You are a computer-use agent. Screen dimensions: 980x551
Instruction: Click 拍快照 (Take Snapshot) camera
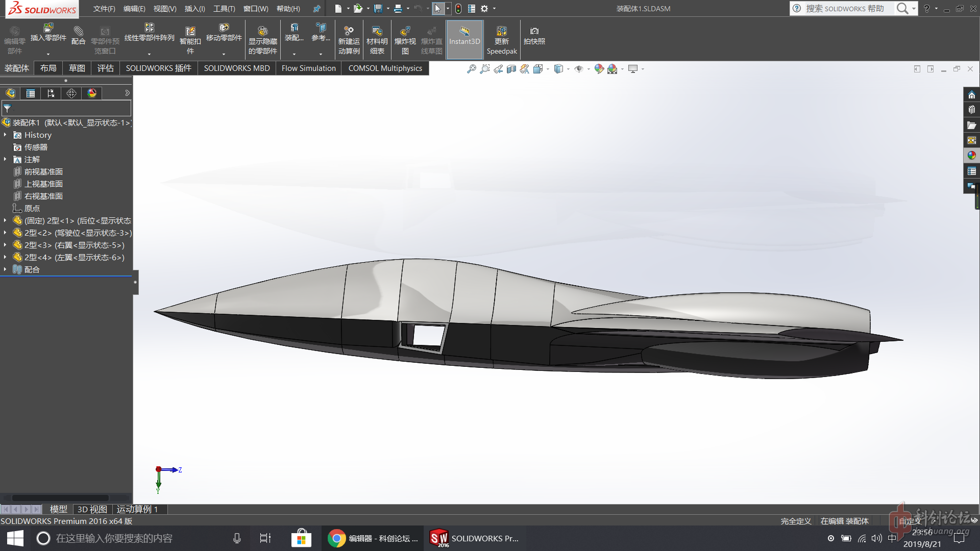[x=534, y=36]
